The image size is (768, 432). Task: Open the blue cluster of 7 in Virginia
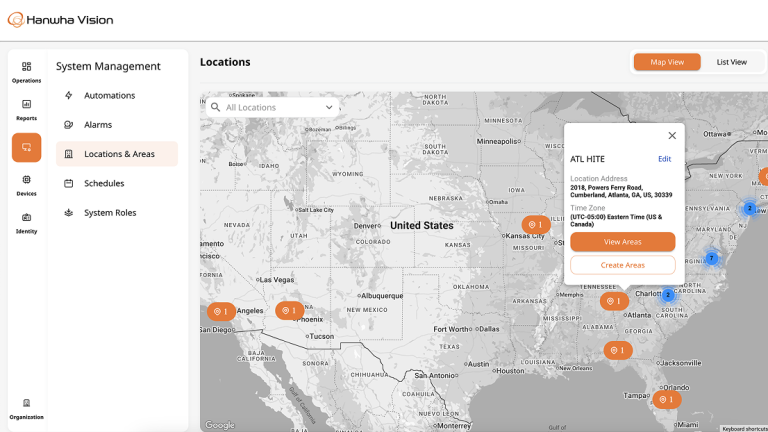pos(712,258)
